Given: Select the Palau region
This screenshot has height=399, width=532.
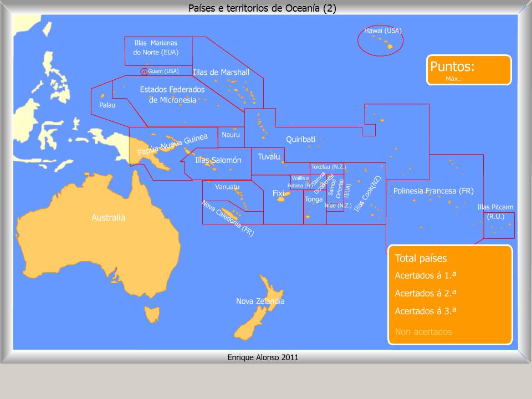Looking at the screenshot, I should 108,105.
